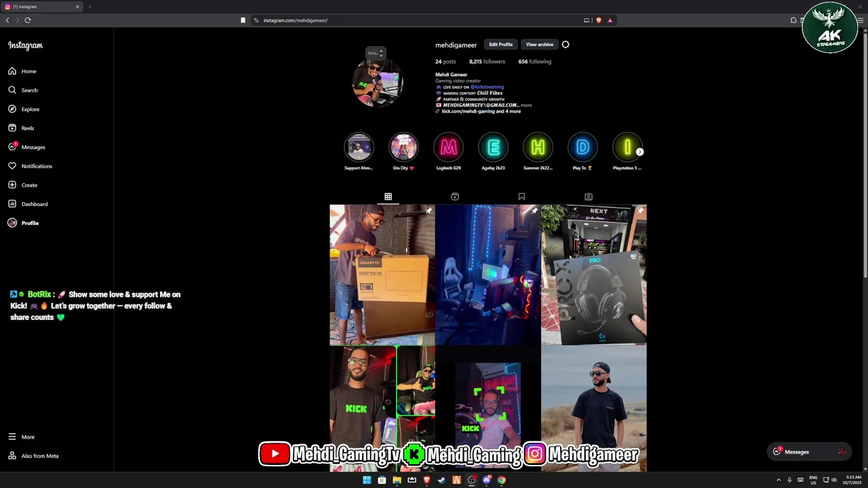
Task: Click the Note bubble above avatar
Action: [376, 53]
